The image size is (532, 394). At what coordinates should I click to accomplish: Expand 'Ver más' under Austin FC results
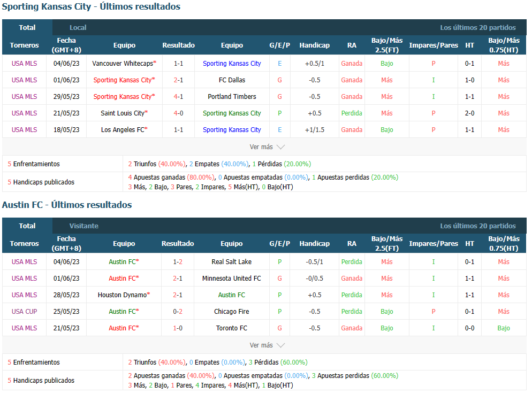click(x=267, y=345)
